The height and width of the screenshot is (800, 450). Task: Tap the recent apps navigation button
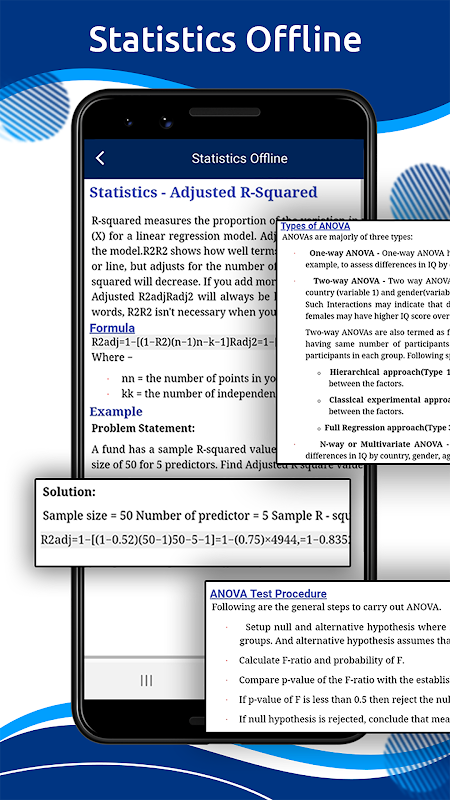click(146, 680)
